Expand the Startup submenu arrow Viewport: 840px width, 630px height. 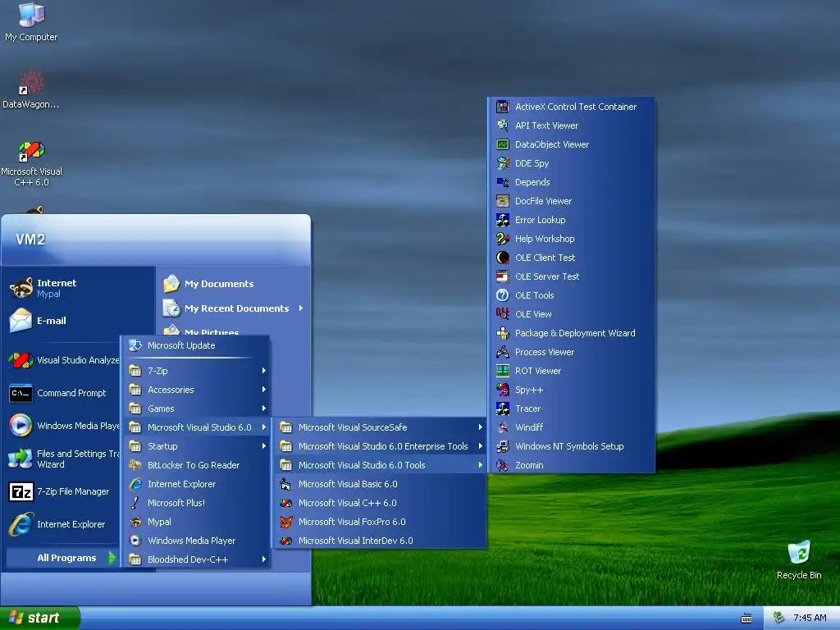click(264, 445)
